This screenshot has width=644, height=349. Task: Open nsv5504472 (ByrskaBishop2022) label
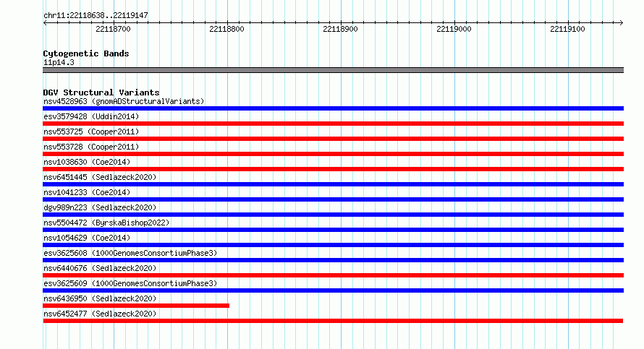coord(106,223)
